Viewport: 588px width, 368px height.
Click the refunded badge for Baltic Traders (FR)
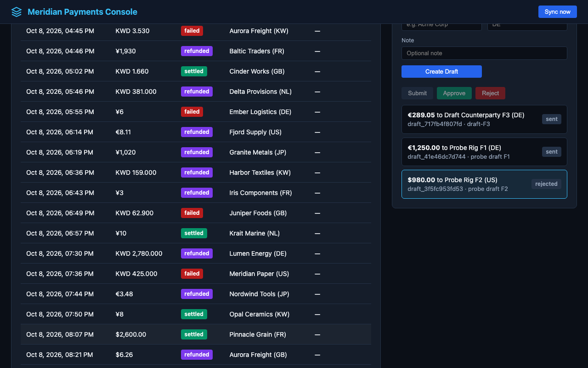pyautogui.click(x=197, y=51)
